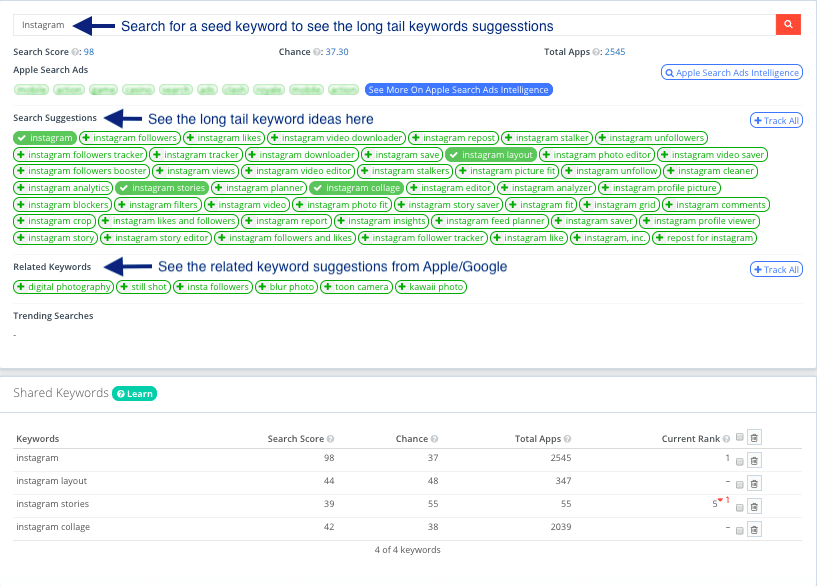Viewport: 817px width, 586px height.
Task: Add instagram, inc. keyword tag
Action: click(x=610, y=238)
